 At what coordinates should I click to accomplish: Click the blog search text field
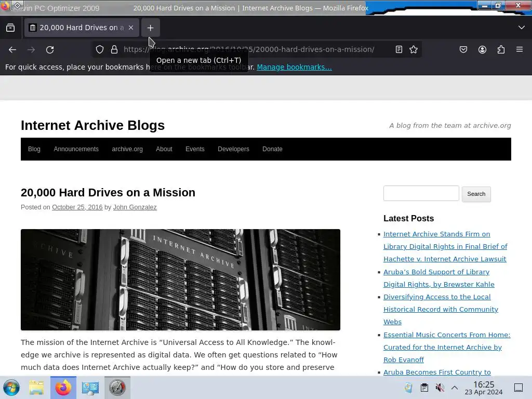[x=421, y=193]
